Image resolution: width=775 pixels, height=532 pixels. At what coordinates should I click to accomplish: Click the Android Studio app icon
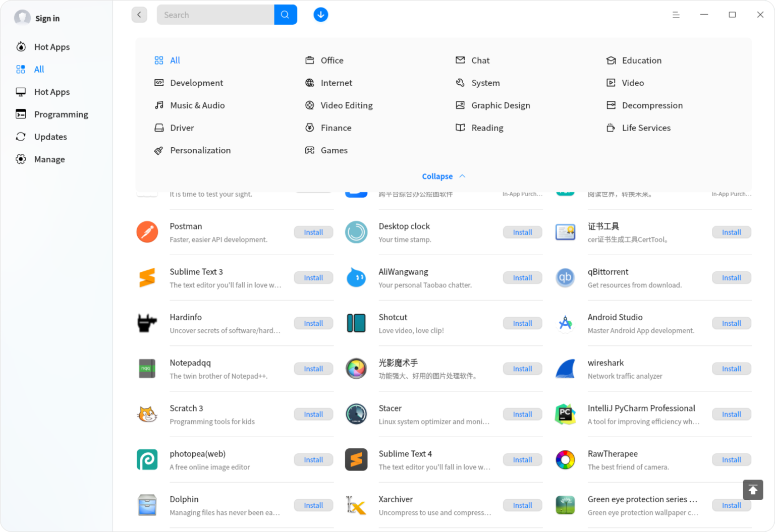pyautogui.click(x=565, y=323)
